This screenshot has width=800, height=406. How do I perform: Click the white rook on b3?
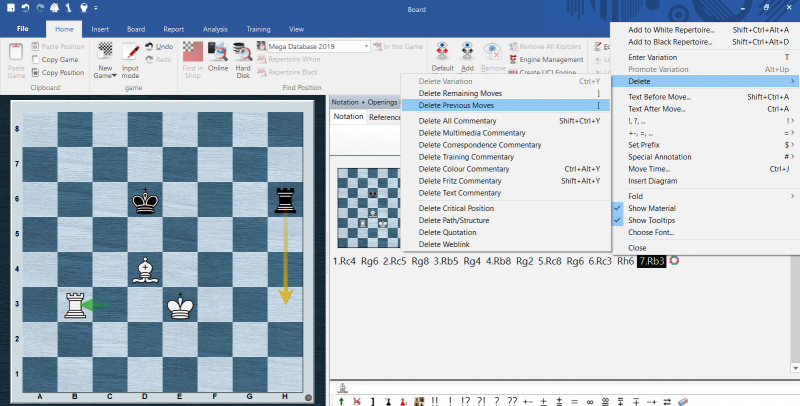click(x=75, y=305)
